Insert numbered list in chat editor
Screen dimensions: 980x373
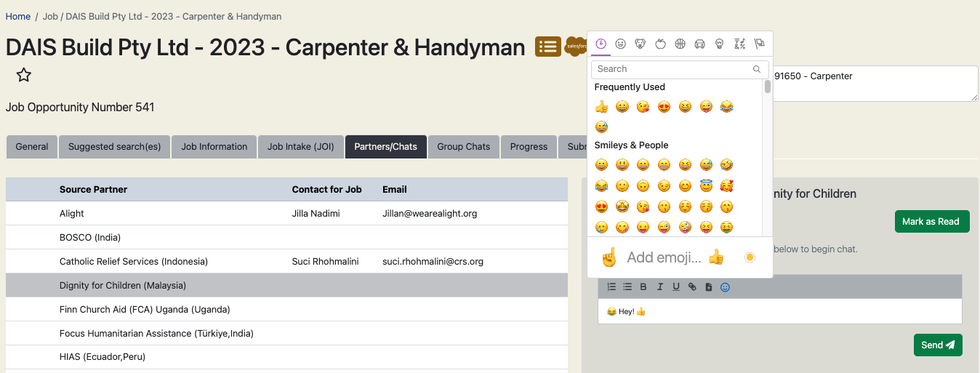[x=611, y=287]
